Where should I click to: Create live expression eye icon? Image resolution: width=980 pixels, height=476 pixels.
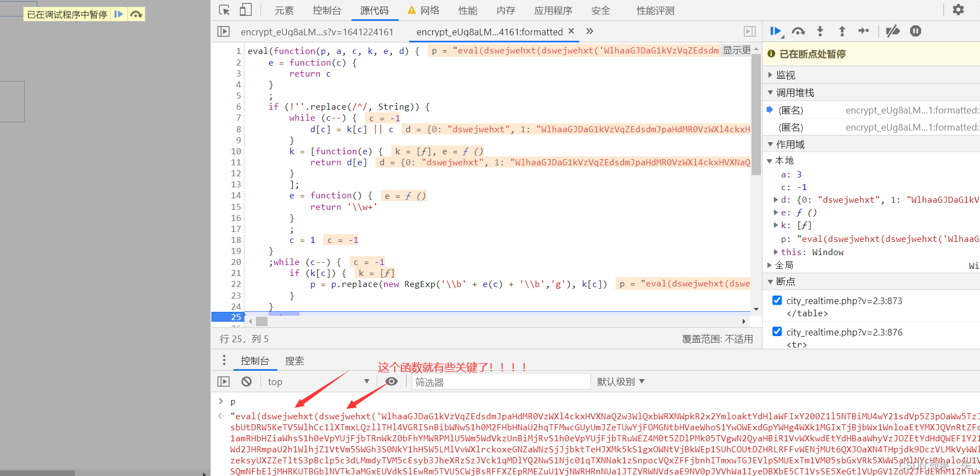point(391,381)
